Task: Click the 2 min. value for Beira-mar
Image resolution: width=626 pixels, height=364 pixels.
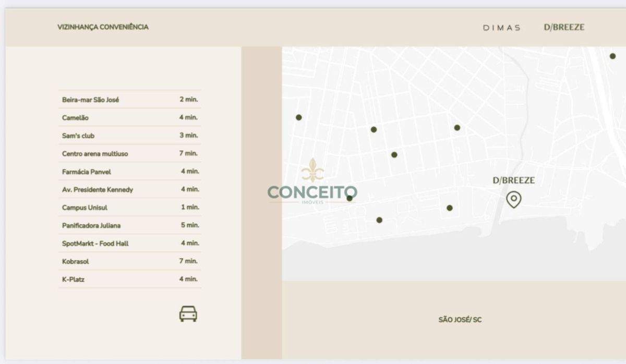Action: (x=189, y=99)
